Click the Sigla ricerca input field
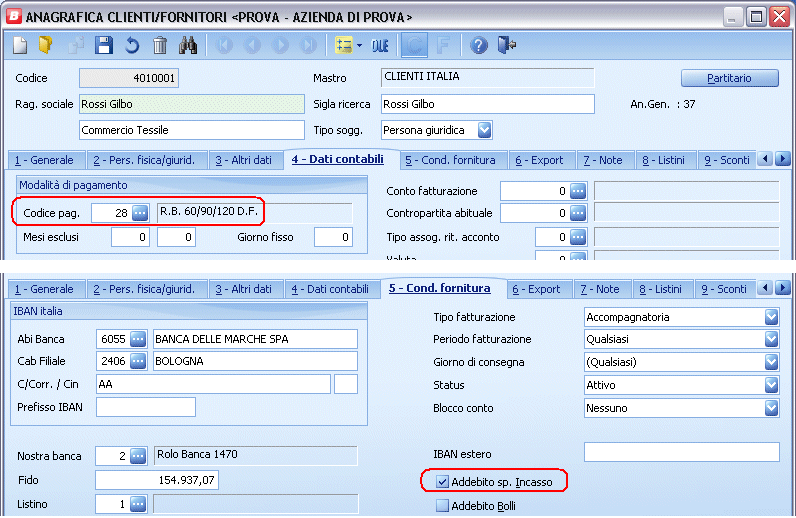 pyautogui.click(x=487, y=104)
